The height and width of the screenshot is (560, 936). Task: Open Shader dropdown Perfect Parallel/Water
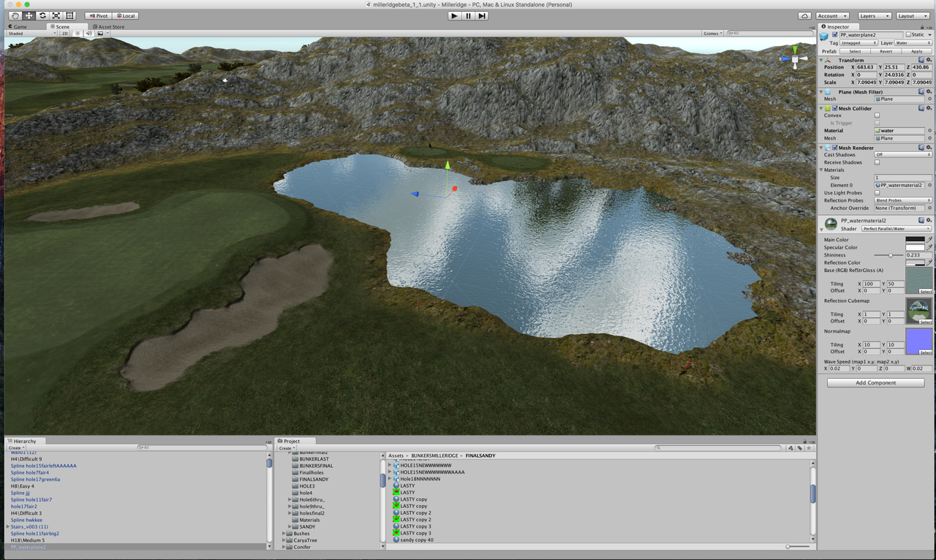tap(897, 229)
